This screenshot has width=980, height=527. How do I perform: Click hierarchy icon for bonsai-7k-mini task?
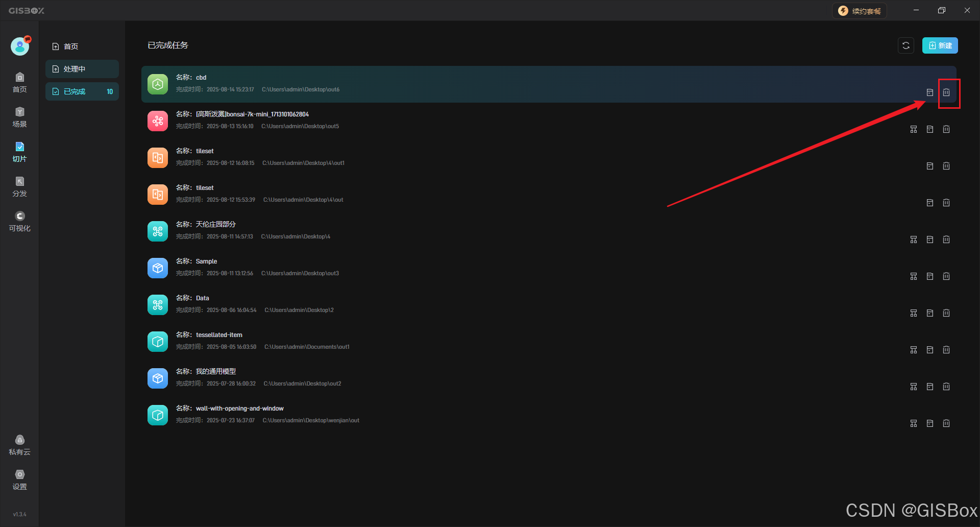[914, 129]
